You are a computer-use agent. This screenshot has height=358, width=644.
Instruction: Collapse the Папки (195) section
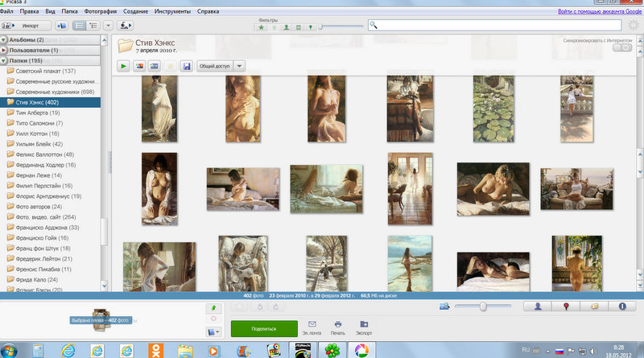click(4, 61)
